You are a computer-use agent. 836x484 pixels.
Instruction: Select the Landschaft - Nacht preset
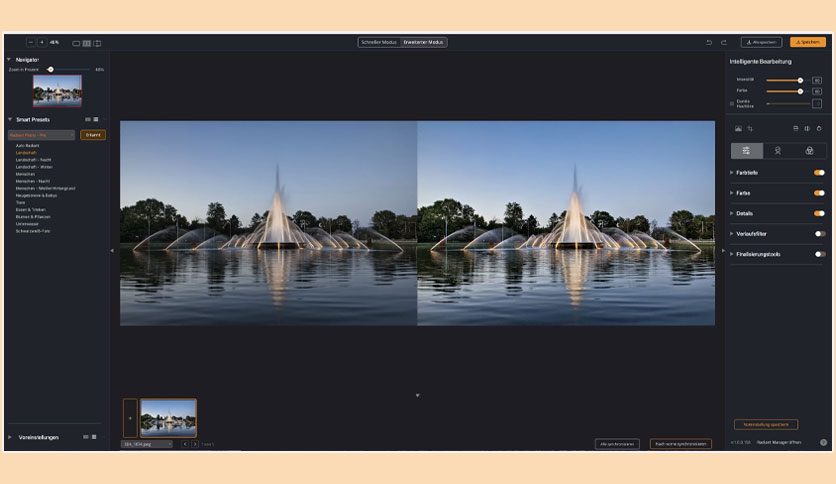[x=34, y=160]
